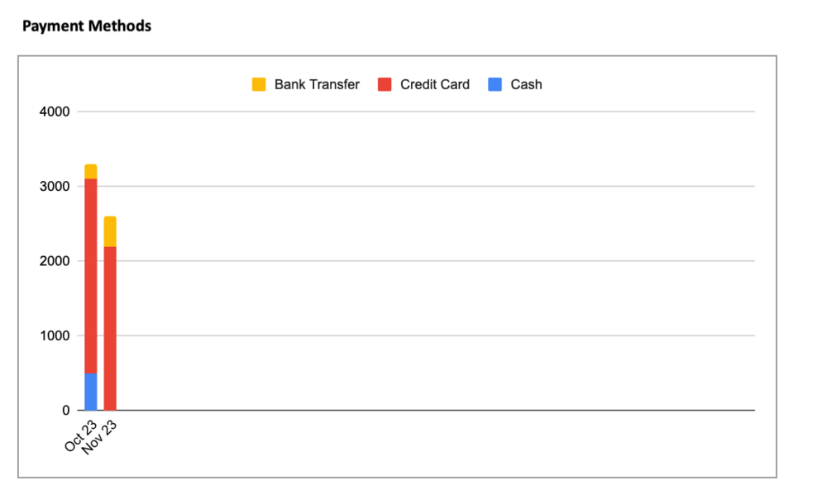This screenshot has width=831, height=504.
Task: Select the Oct 23 x-axis label
Action: pos(82,435)
